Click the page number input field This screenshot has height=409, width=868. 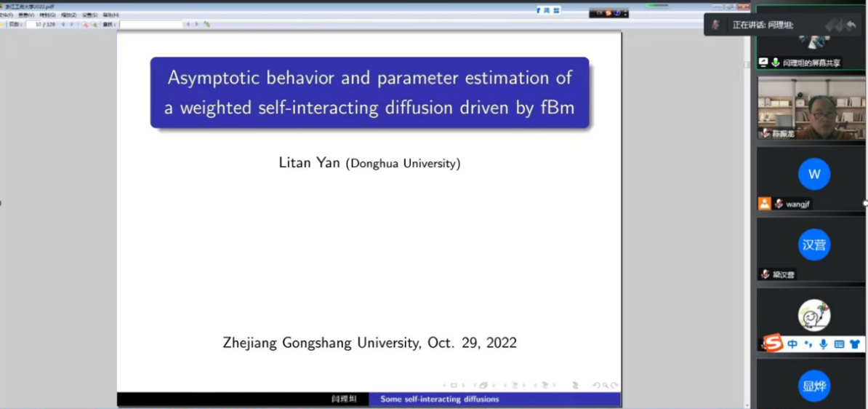point(41,24)
